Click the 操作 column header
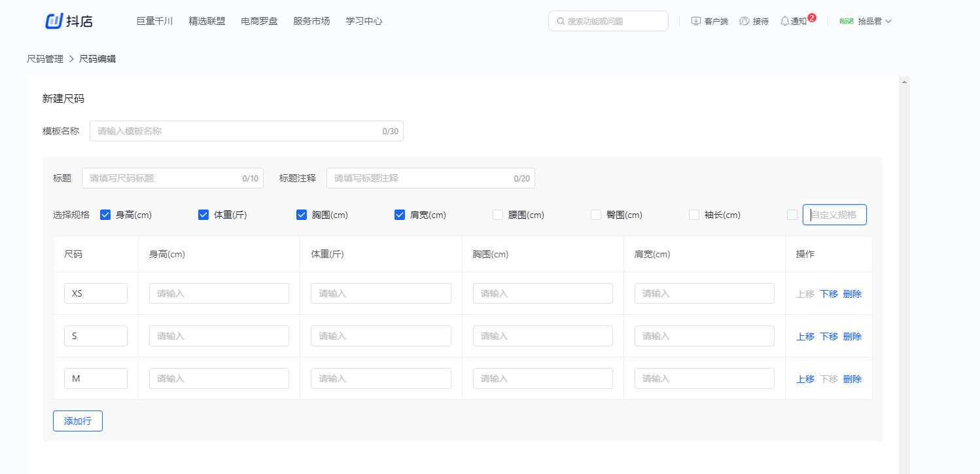 [805, 254]
